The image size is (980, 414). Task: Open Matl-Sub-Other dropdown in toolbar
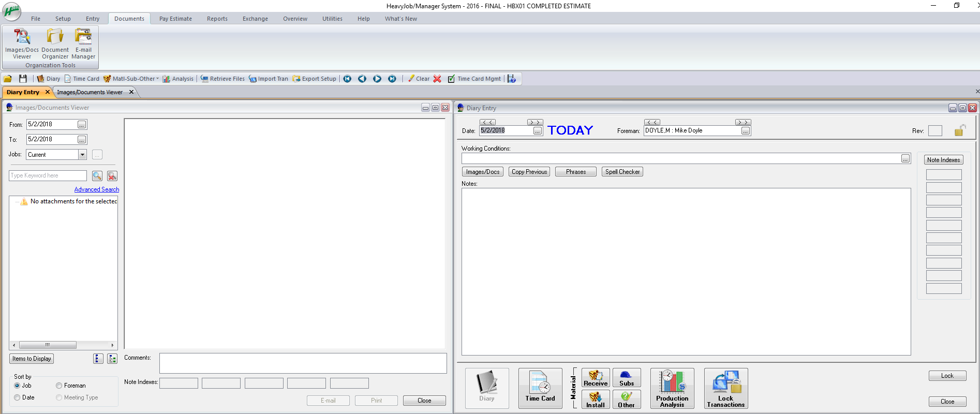pos(131,79)
